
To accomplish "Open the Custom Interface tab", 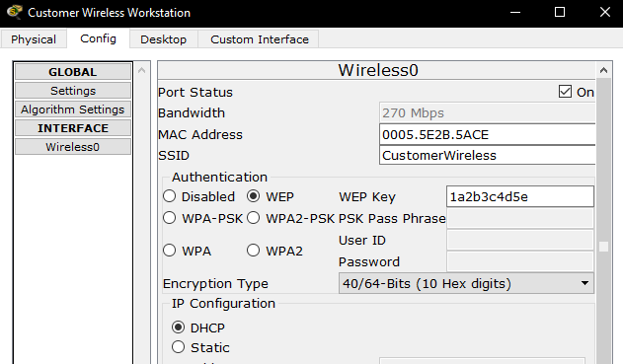I will click(260, 39).
